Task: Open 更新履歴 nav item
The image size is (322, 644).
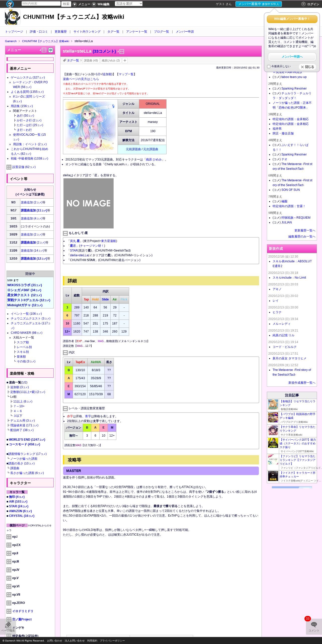Action: coord(61,32)
